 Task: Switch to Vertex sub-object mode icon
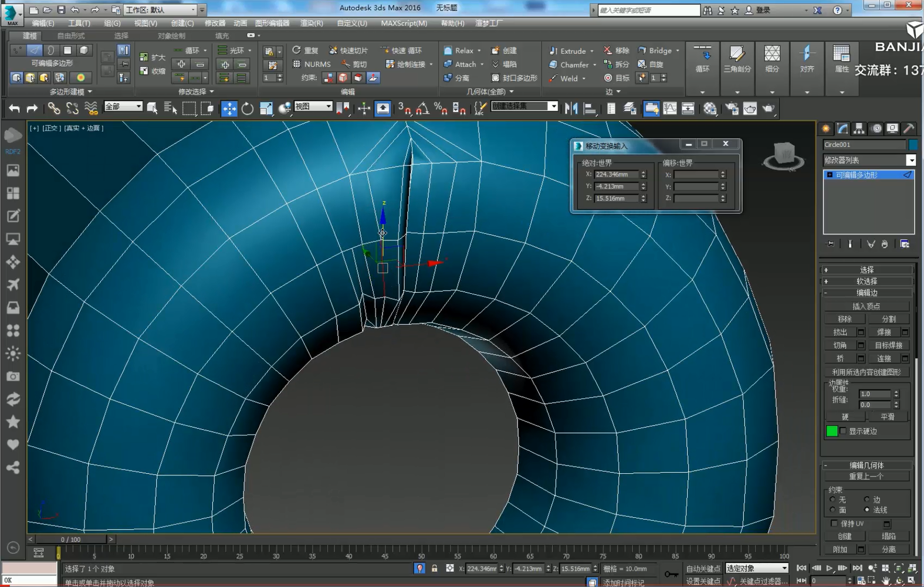[17, 50]
